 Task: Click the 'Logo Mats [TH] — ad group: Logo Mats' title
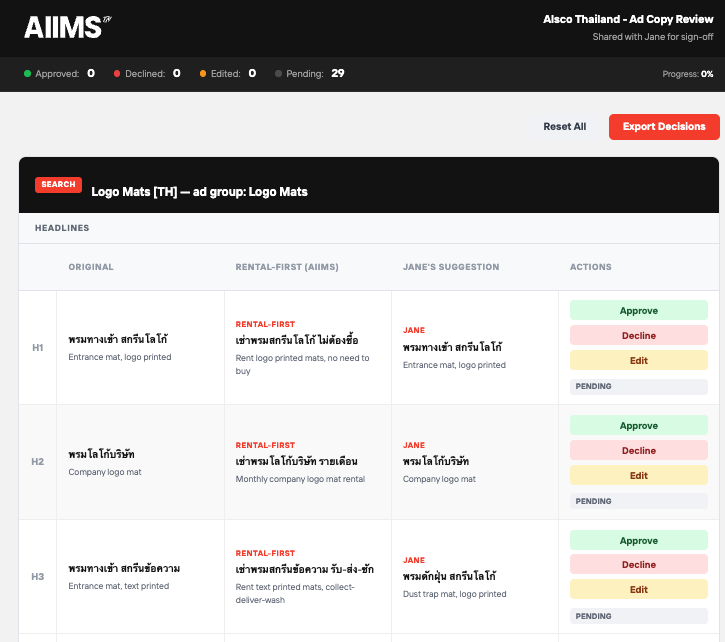point(199,191)
